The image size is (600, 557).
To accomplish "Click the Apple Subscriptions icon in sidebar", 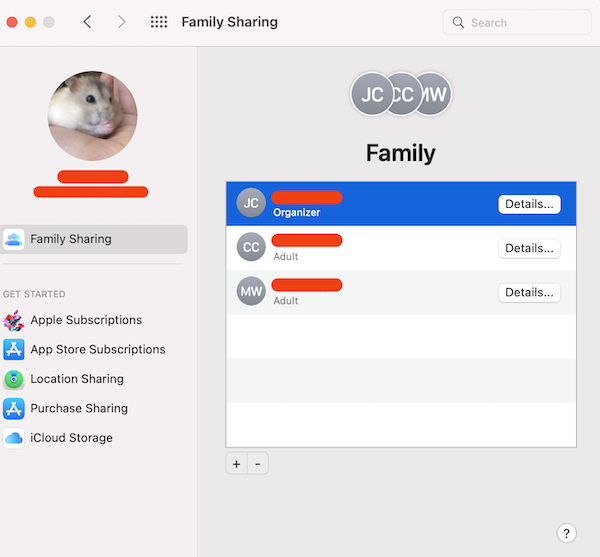I will point(14,320).
